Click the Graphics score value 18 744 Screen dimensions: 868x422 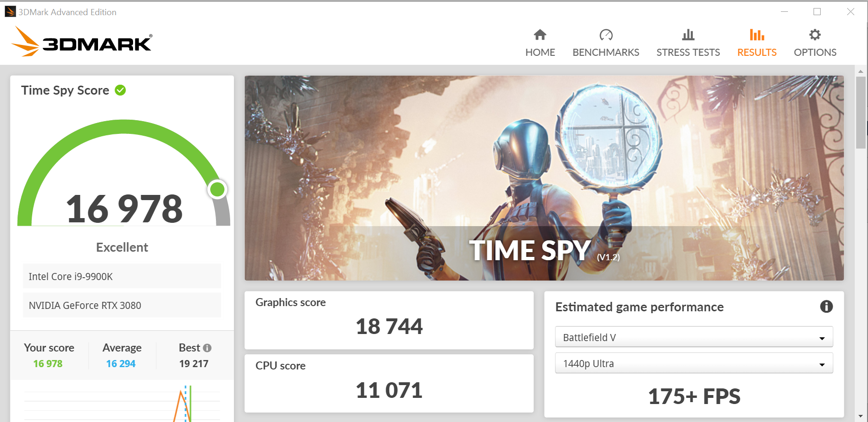[x=389, y=326]
